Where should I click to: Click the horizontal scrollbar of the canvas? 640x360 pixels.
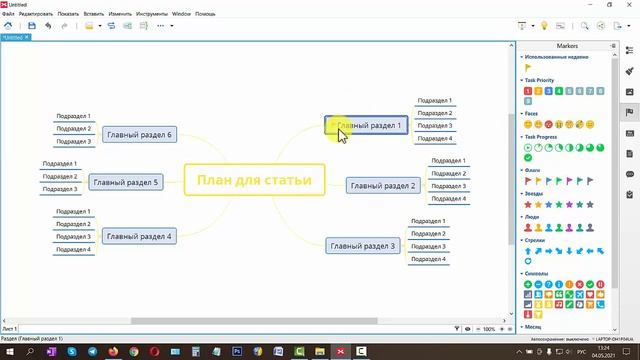click(254, 321)
